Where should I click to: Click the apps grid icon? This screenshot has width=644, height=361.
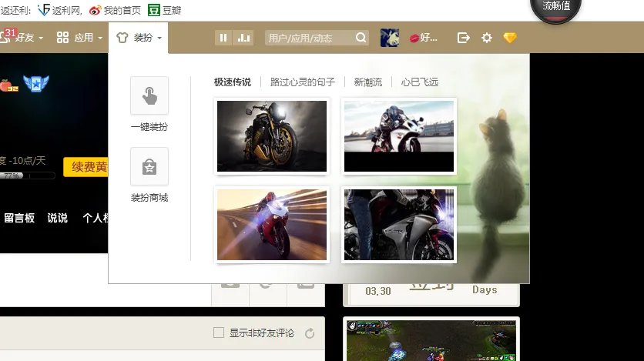click(63, 38)
